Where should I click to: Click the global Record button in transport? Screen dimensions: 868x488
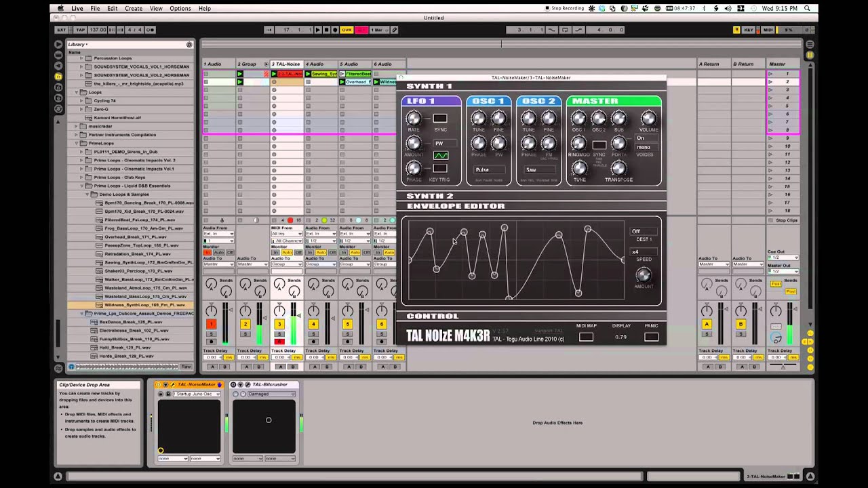(335, 30)
